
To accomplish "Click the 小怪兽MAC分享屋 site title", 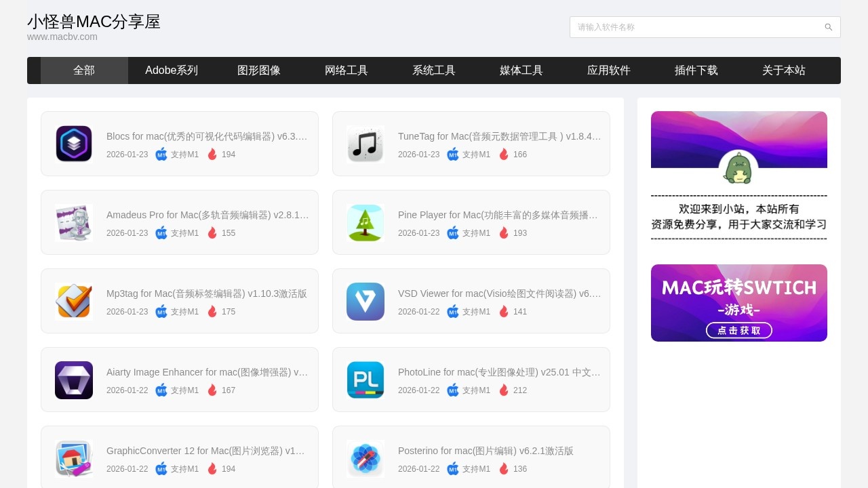I will point(94,21).
